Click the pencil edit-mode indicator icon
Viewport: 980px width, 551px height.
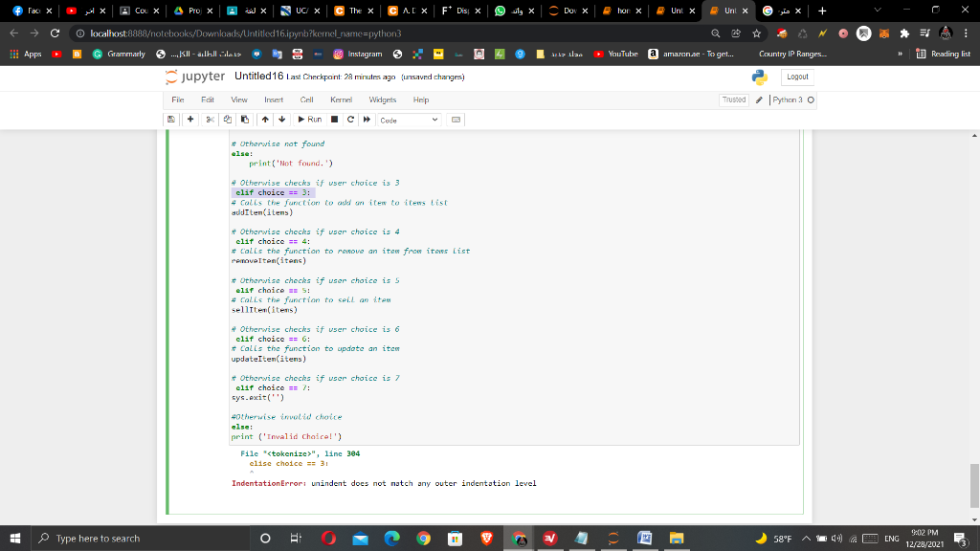(x=759, y=99)
